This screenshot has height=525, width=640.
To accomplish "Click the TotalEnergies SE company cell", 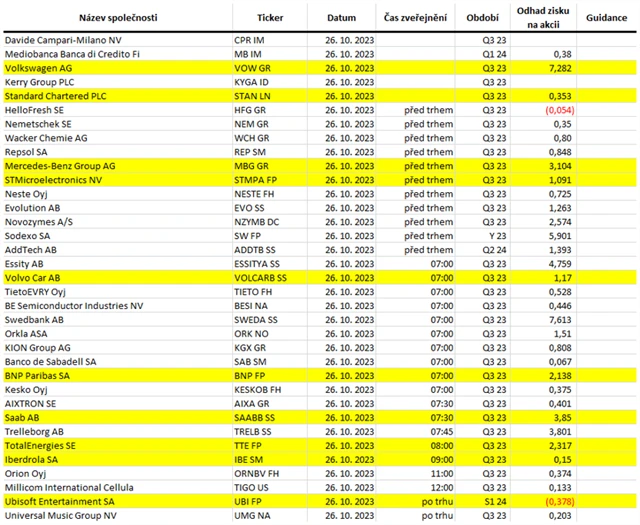I will tap(47, 446).
